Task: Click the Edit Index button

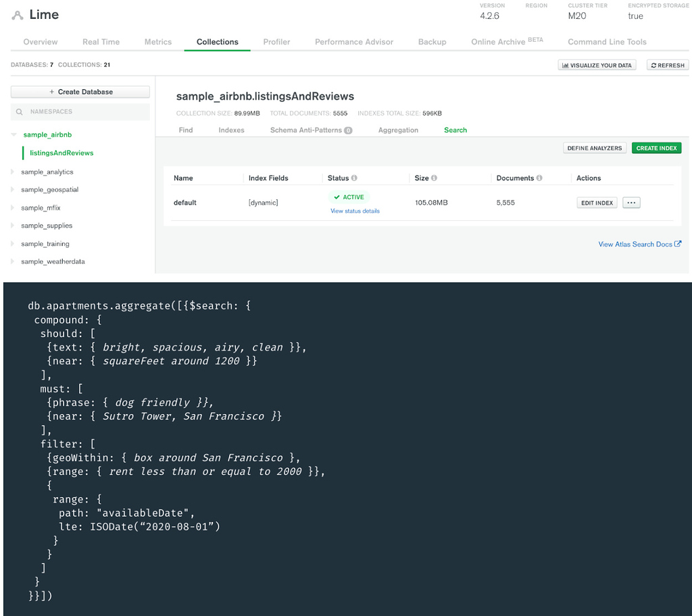Action: coord(597,203)
